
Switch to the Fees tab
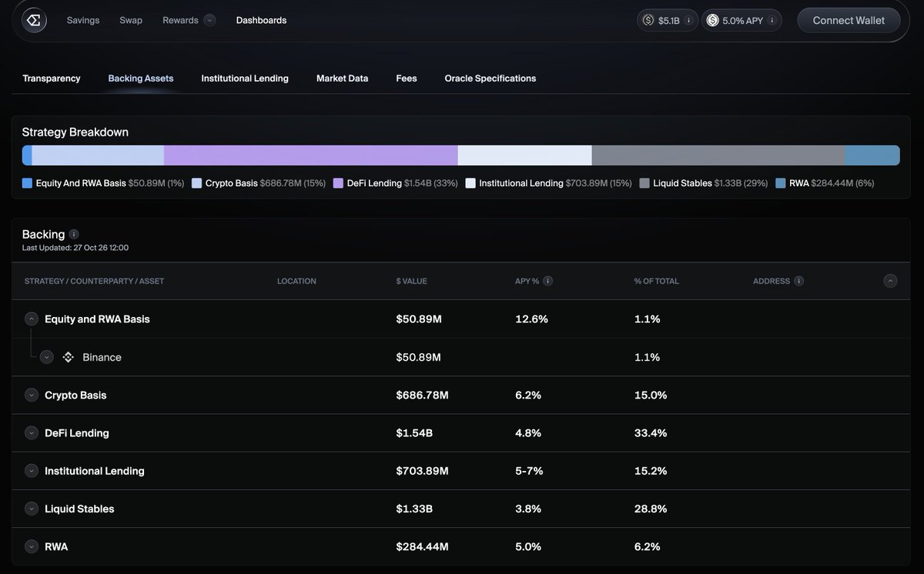click(407, 78)
